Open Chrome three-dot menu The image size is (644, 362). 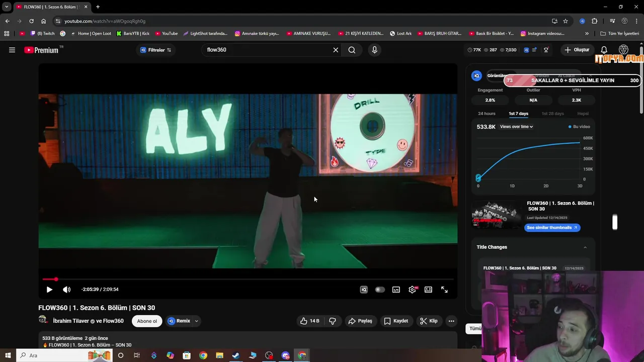[637, 21]
